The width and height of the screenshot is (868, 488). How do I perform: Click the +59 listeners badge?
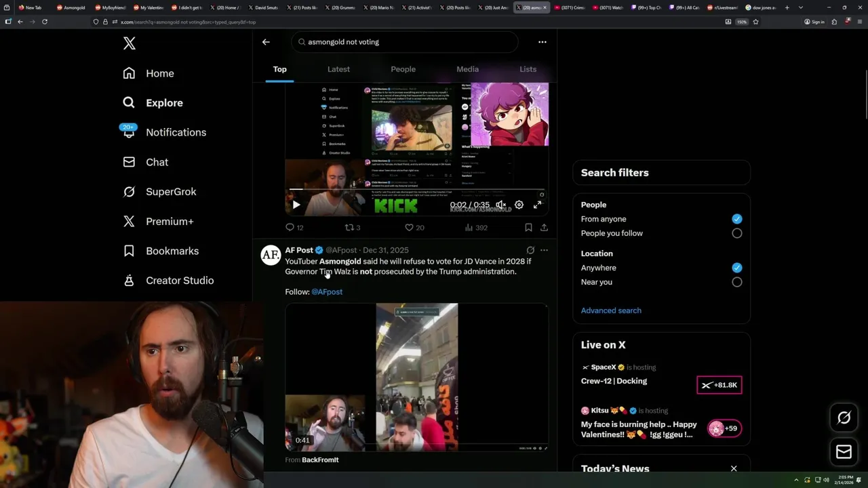(x=724, y=428)
